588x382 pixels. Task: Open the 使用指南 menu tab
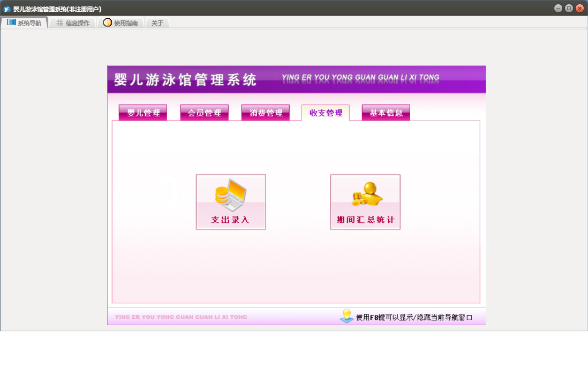tap(120, 23)
